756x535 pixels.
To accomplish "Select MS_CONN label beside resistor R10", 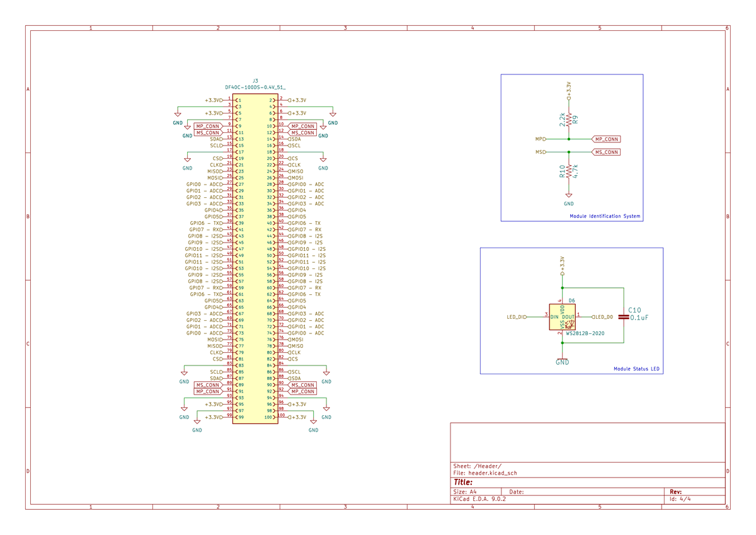I will pos(606,152).
